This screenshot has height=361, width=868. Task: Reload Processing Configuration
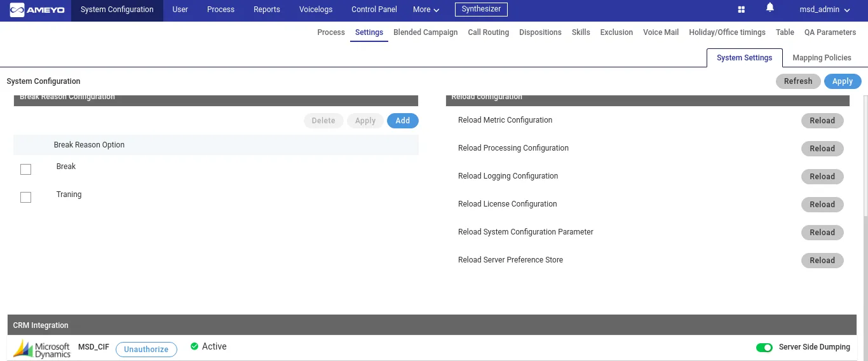(822, 149)
